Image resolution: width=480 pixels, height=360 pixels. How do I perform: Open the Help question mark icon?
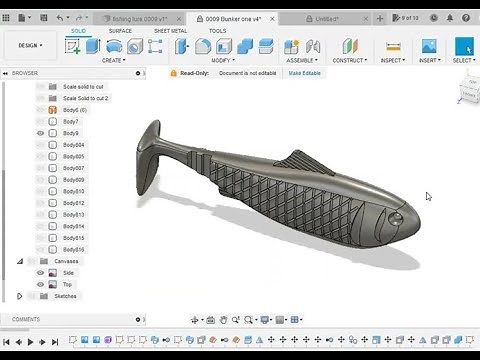(x=466, y=18)
